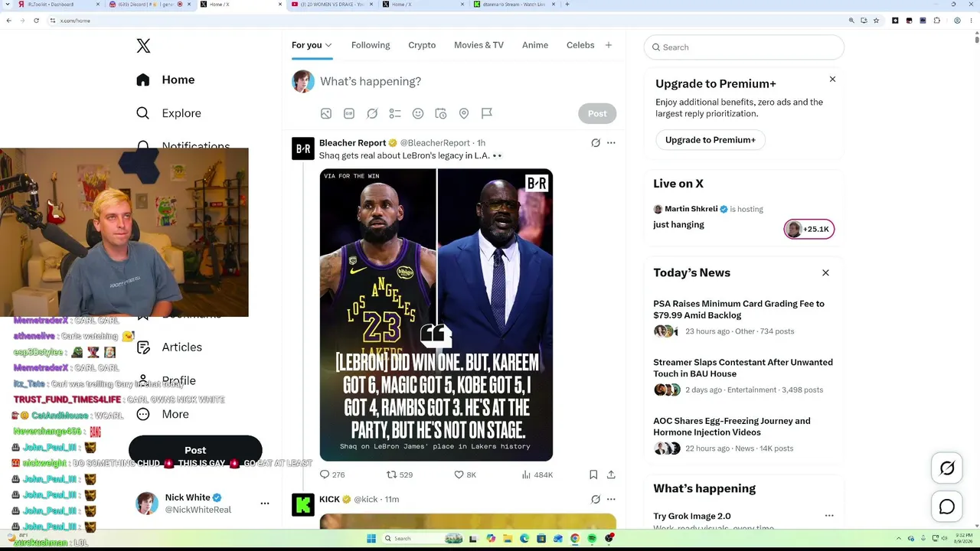Open the Windows Start menu
This screenshot has height=551, width=980.
point(371,538)
